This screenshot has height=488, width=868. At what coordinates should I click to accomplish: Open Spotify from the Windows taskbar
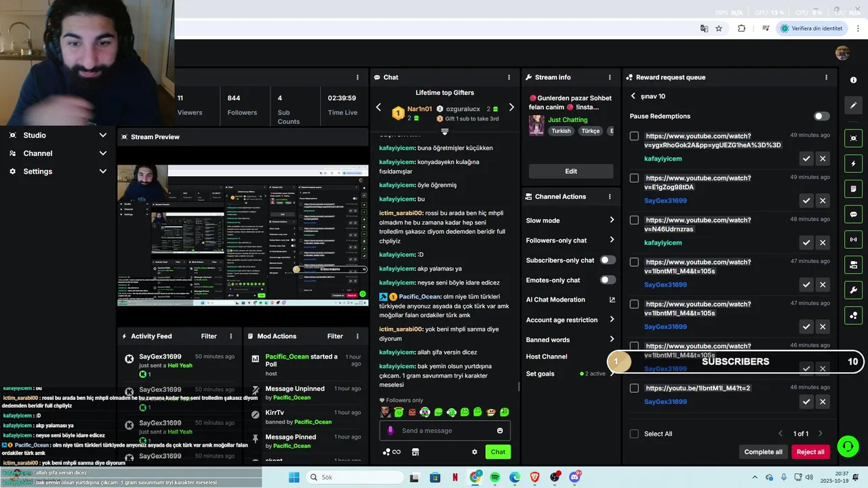(495, 477)
